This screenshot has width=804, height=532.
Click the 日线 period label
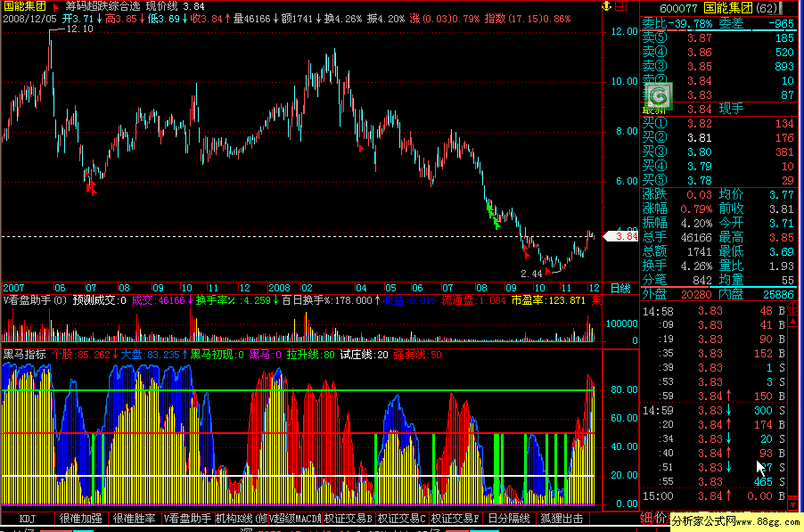pyautogui.click(x=620, y=288)
